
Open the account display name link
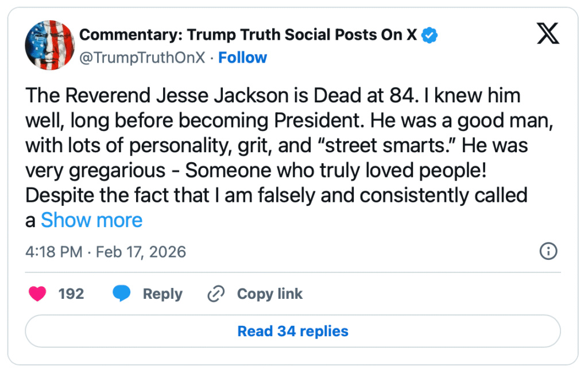coord(248,36)
